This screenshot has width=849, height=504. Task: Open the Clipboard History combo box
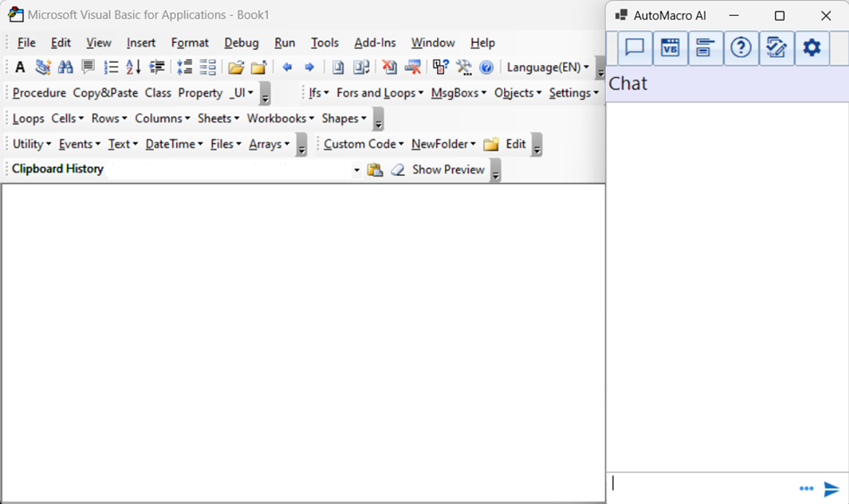pos(357,170)
